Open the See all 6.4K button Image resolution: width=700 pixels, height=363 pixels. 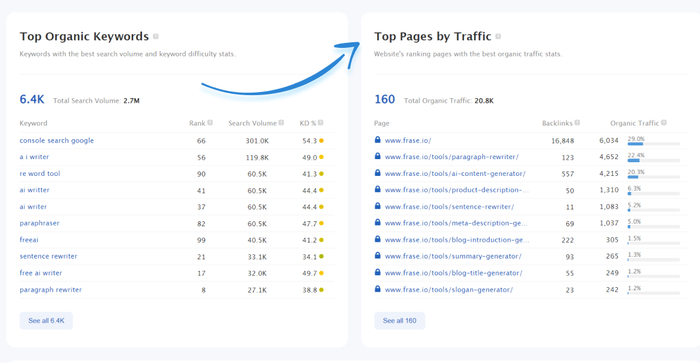(x=46, y=321)
